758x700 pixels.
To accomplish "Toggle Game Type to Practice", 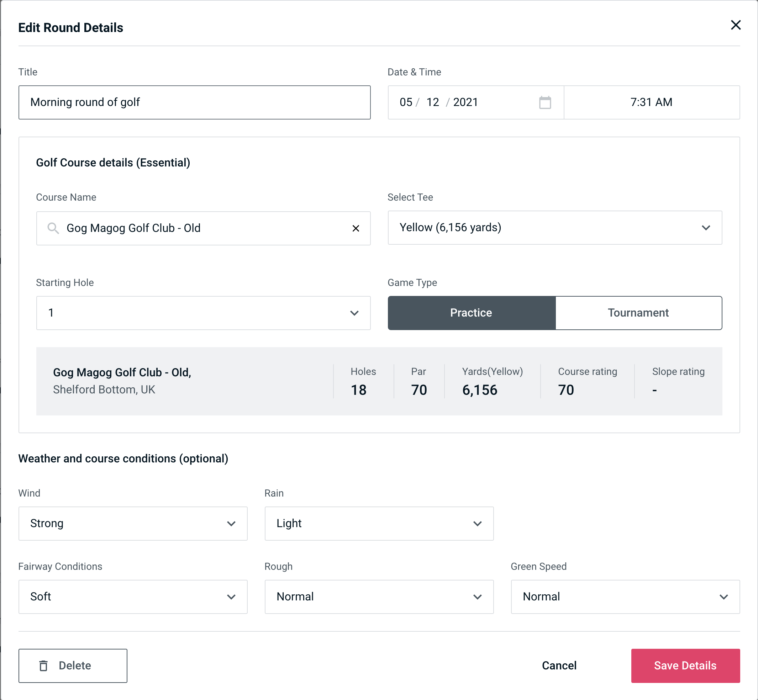I will pos(471,313).
